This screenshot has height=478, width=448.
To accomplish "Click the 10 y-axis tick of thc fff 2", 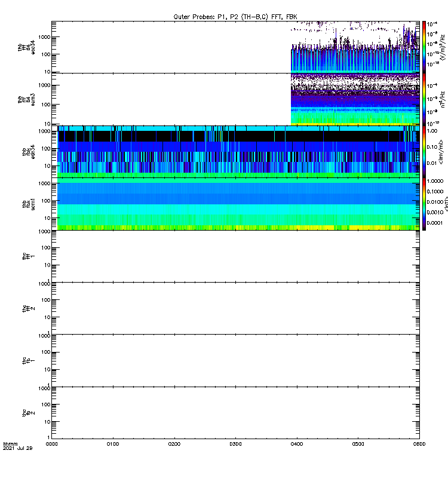I will pyautogui.click(x=47, y=317).
